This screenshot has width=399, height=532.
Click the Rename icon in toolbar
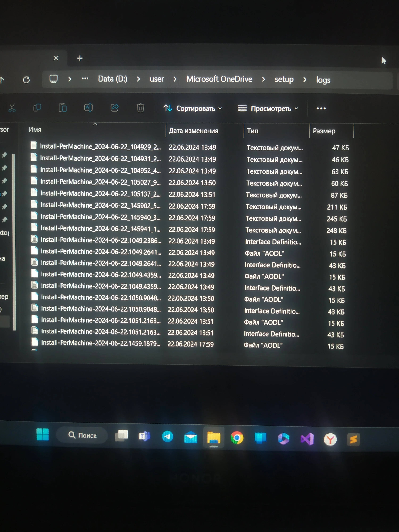pos(88,107)
